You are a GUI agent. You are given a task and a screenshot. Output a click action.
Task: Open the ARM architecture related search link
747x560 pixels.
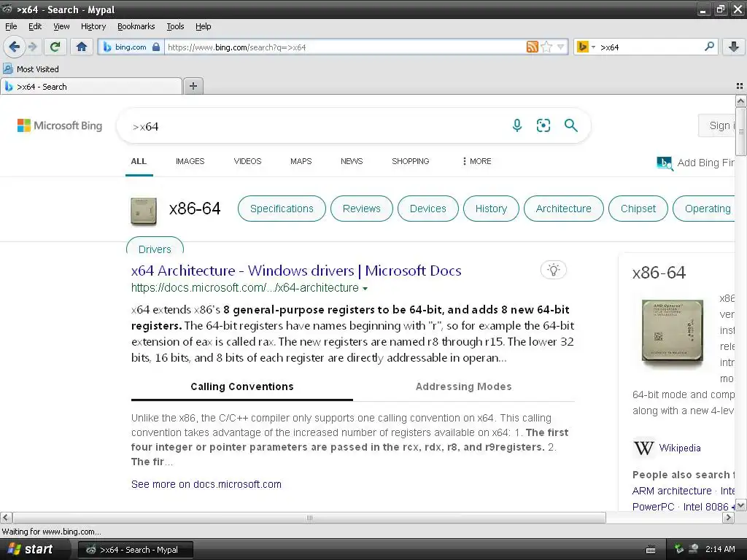[672, 491]
